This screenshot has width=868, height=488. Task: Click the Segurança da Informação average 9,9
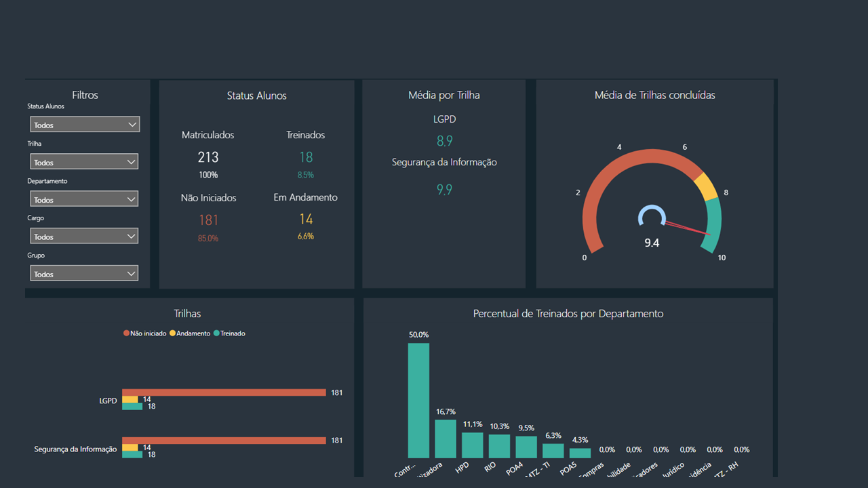[444, 190]
